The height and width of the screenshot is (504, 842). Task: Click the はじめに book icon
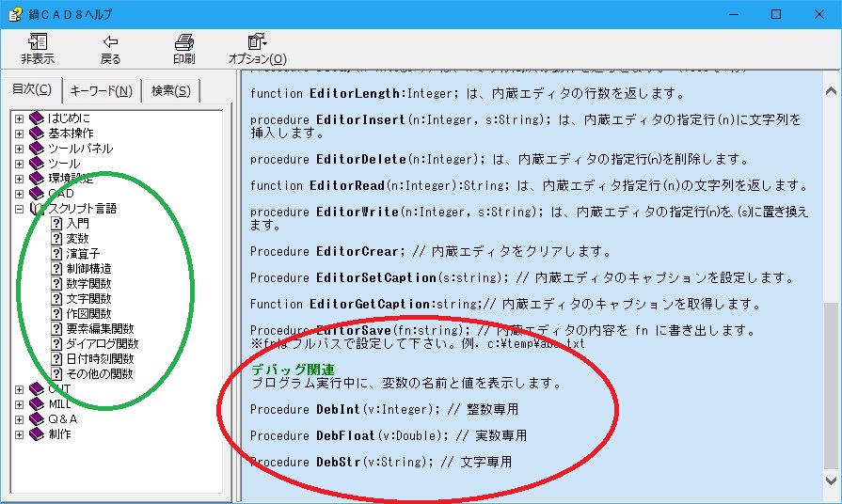pyautogui.click(x=37, y=118)
